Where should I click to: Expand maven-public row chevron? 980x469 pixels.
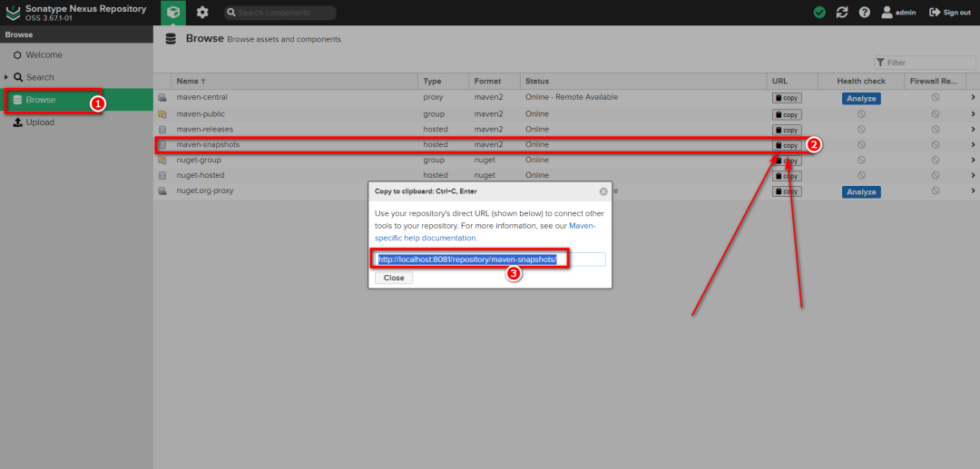pos(973,113)
